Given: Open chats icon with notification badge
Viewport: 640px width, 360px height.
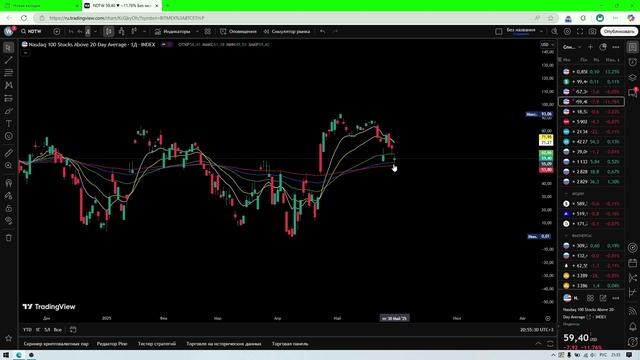Looking at the screenshot, I should tap(632, 92).
